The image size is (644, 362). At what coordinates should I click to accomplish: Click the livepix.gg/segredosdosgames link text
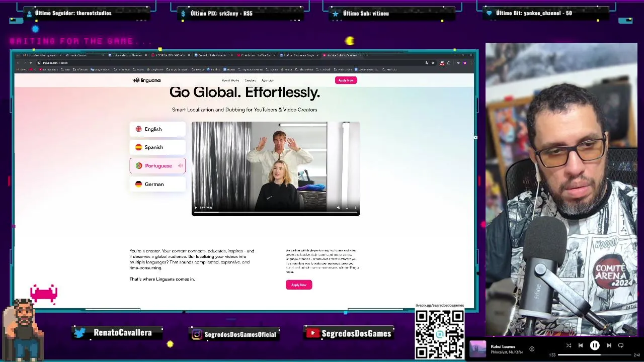pos(440,305)
